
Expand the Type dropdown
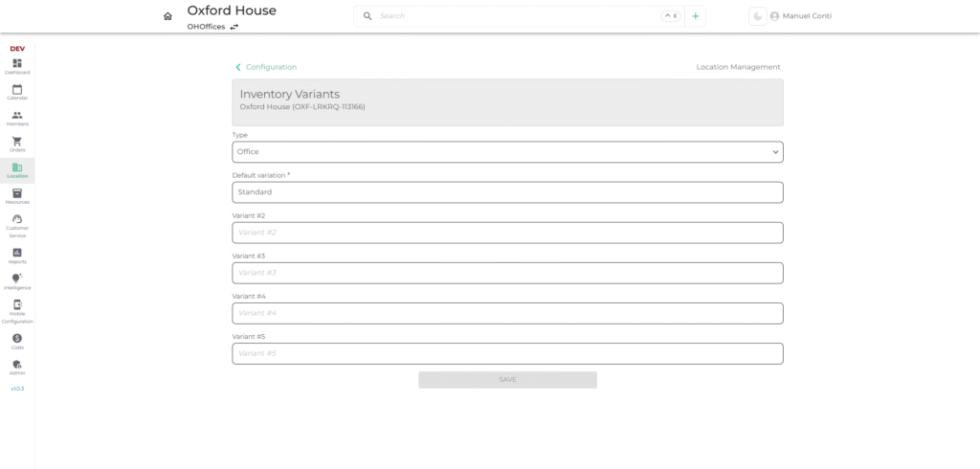click(x=507, y=152)
